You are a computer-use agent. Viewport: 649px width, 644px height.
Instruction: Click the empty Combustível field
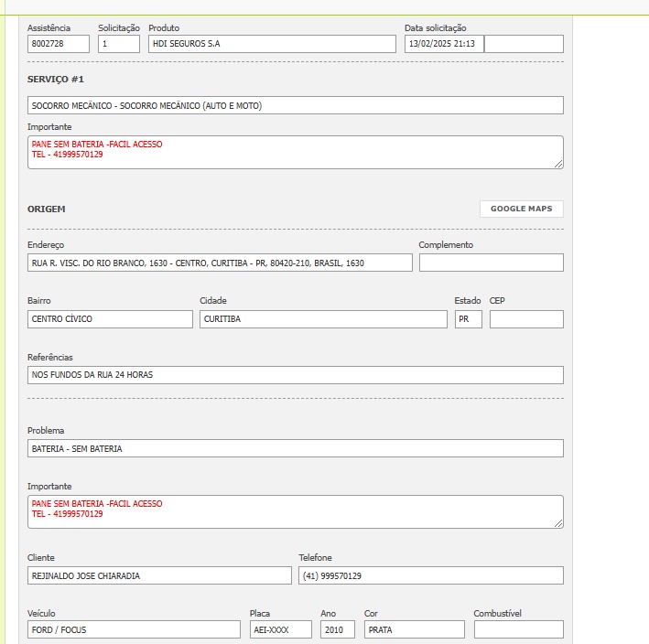(x=518, y=629)
